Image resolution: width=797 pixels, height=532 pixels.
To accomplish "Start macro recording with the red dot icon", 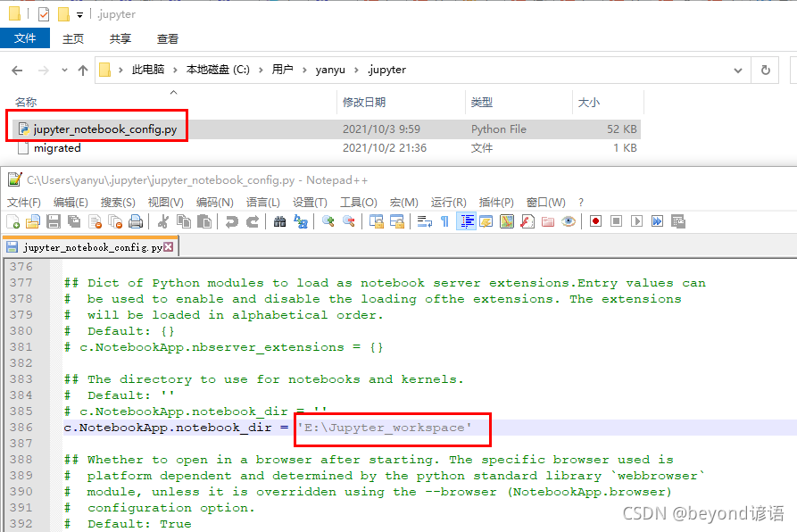I will (x=595, y=221).
